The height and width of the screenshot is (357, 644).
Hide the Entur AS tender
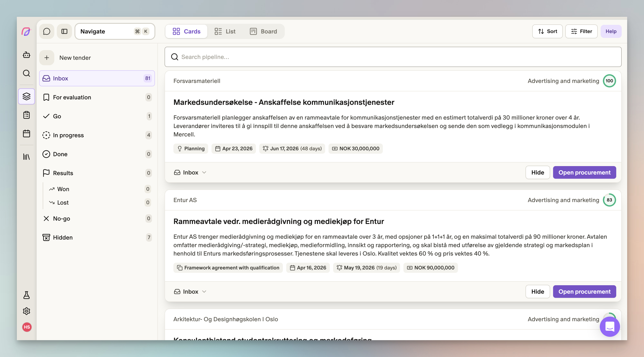click(x=538, y=292)
